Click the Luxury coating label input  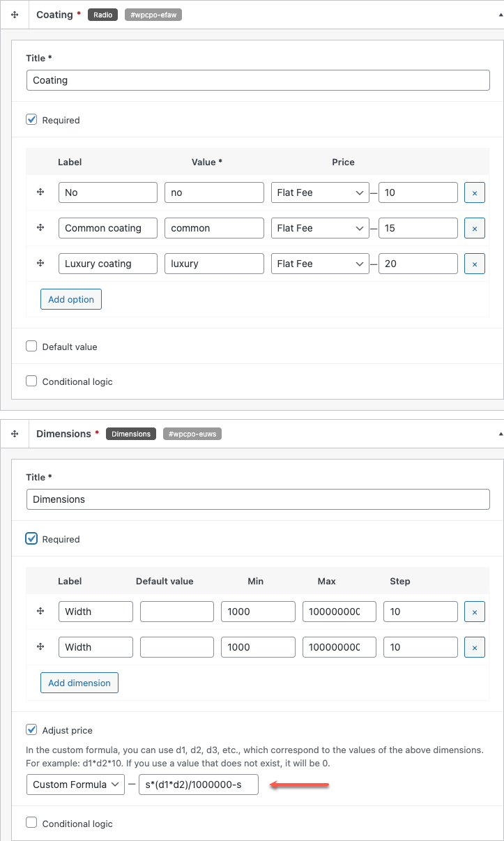(x=108, y=264)
